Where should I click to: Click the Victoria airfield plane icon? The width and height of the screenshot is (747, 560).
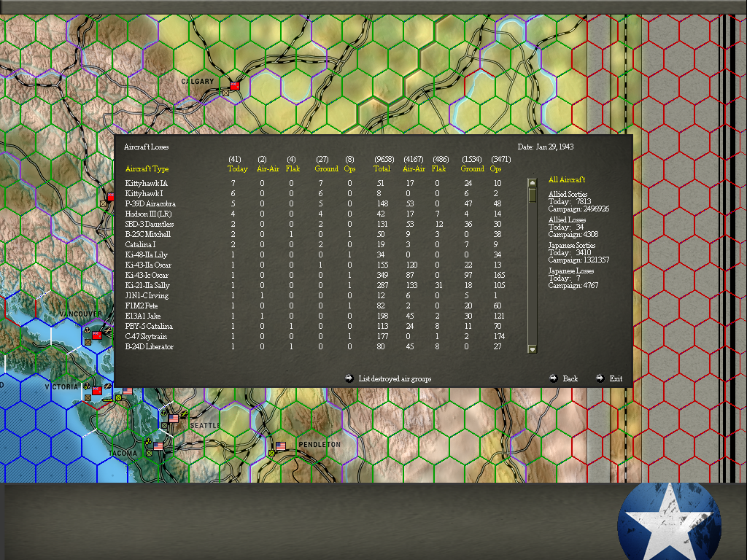coord(108,386)
